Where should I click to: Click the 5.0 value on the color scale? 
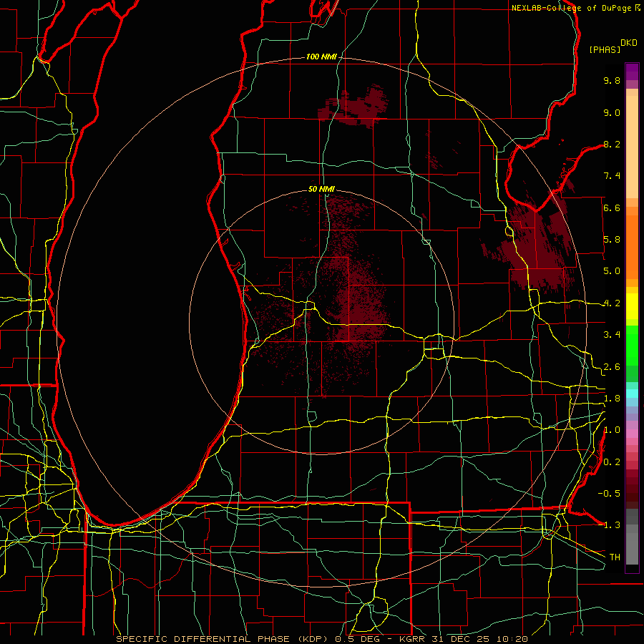pyautogui.click(x=612, y=271)
